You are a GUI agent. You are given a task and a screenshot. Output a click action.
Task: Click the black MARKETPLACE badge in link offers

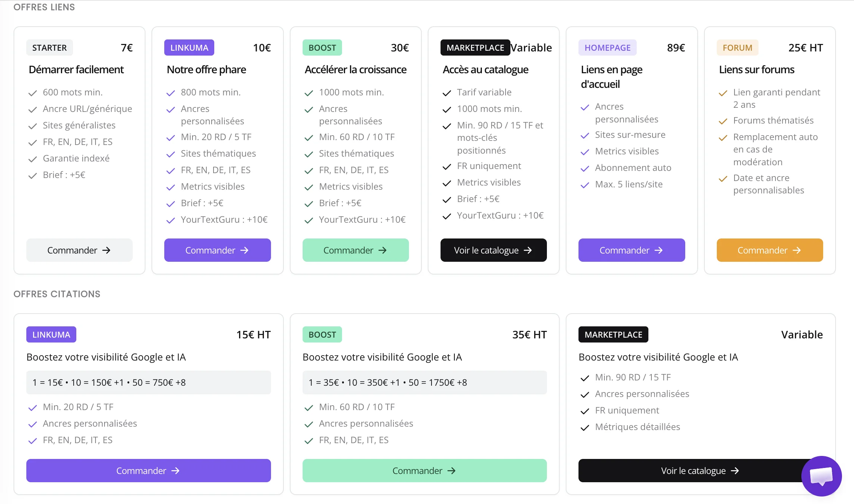click(475, 48)
